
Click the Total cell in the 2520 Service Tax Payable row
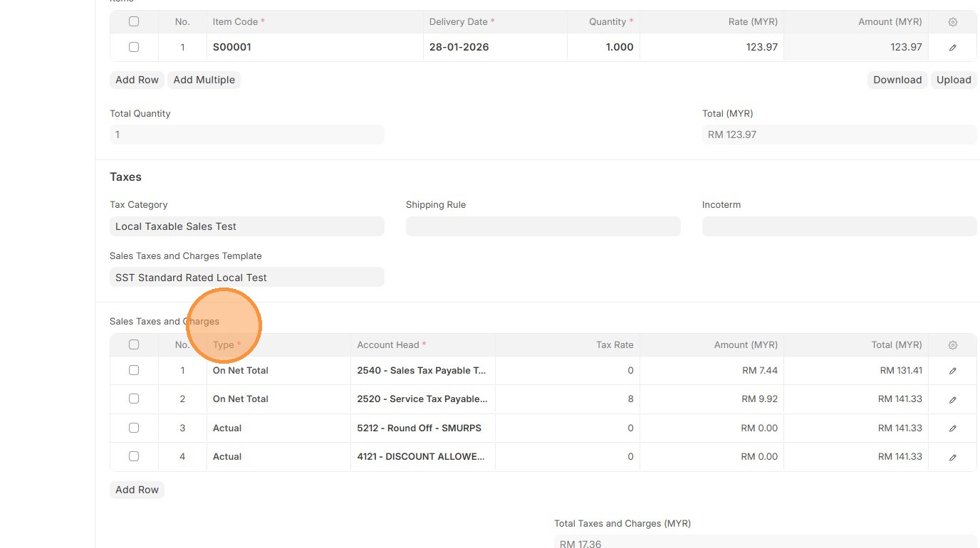[x=856, y=399]
